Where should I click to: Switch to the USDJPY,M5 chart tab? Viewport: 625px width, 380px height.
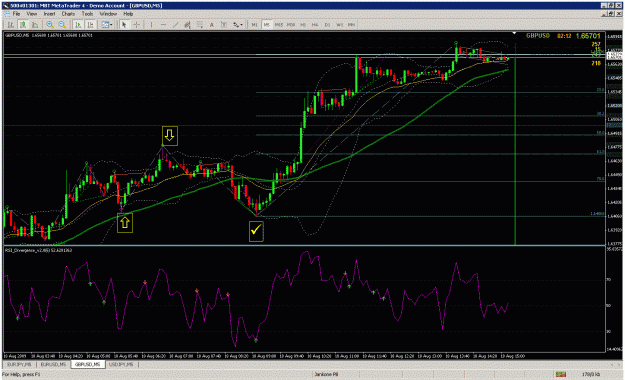[x=121, y=364]
